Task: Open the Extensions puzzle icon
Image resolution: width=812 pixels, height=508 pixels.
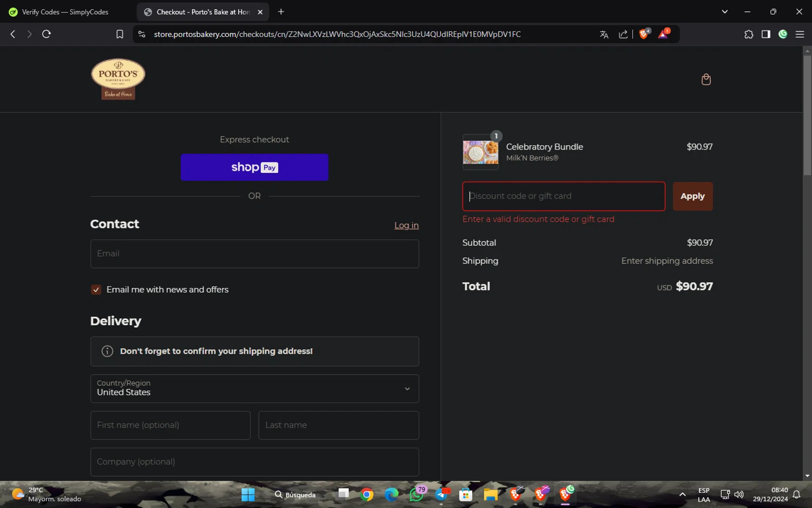Action: tap(749, 34)
